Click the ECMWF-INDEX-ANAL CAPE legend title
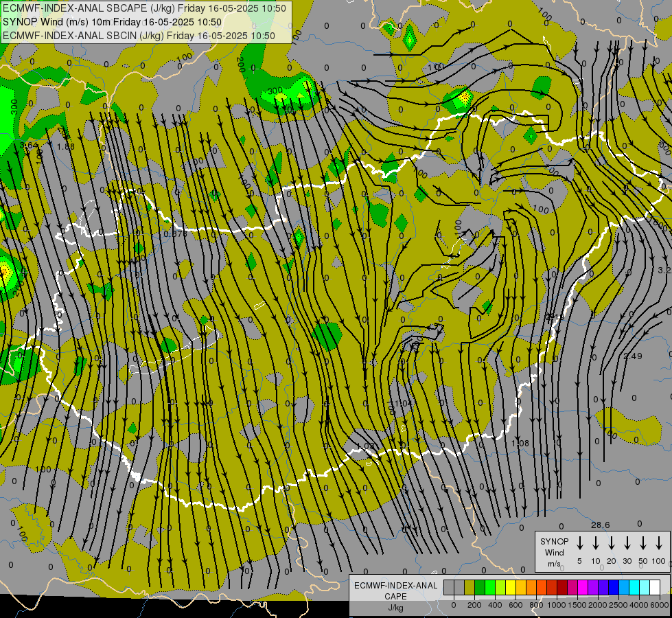 point(395,591)
